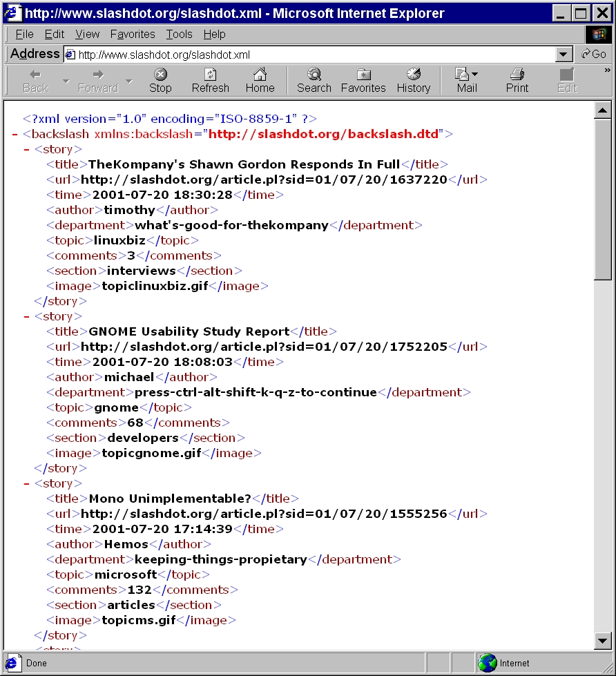Go to Home page icon

coord(260,75)
